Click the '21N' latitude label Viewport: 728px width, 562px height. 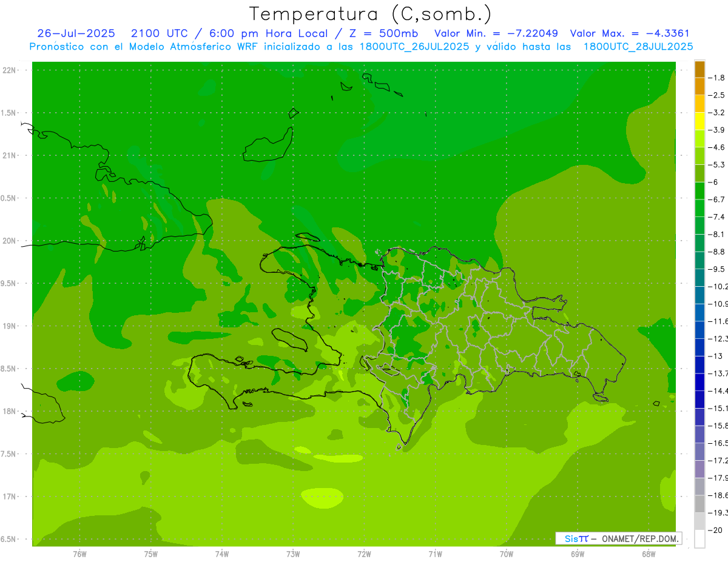click(x=10, y=156)
